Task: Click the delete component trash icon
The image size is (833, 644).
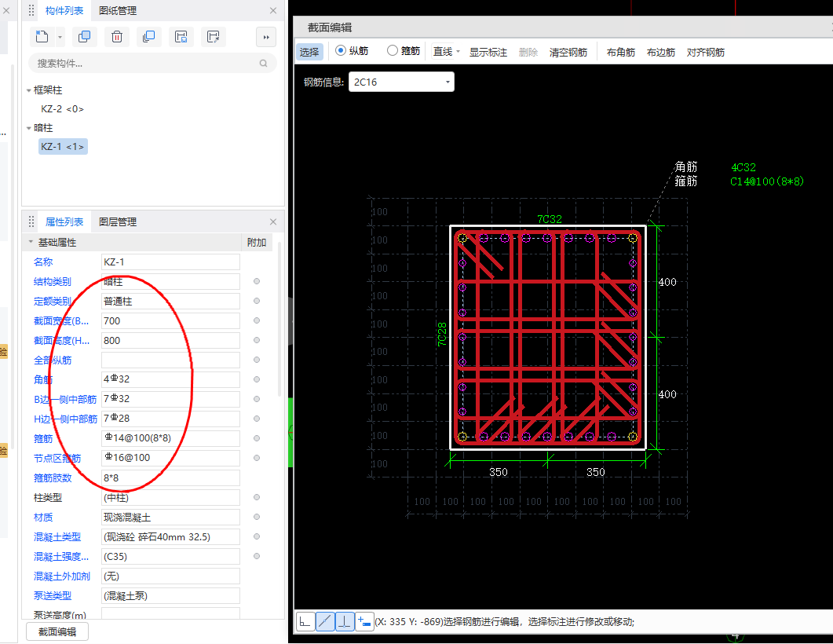Action: pos(117,37)
